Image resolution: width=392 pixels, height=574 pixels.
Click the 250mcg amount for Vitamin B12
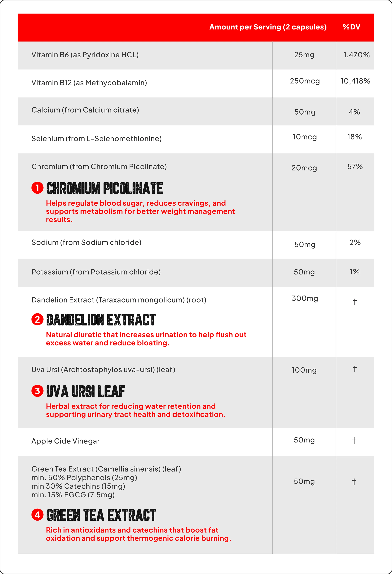[305, 81]
